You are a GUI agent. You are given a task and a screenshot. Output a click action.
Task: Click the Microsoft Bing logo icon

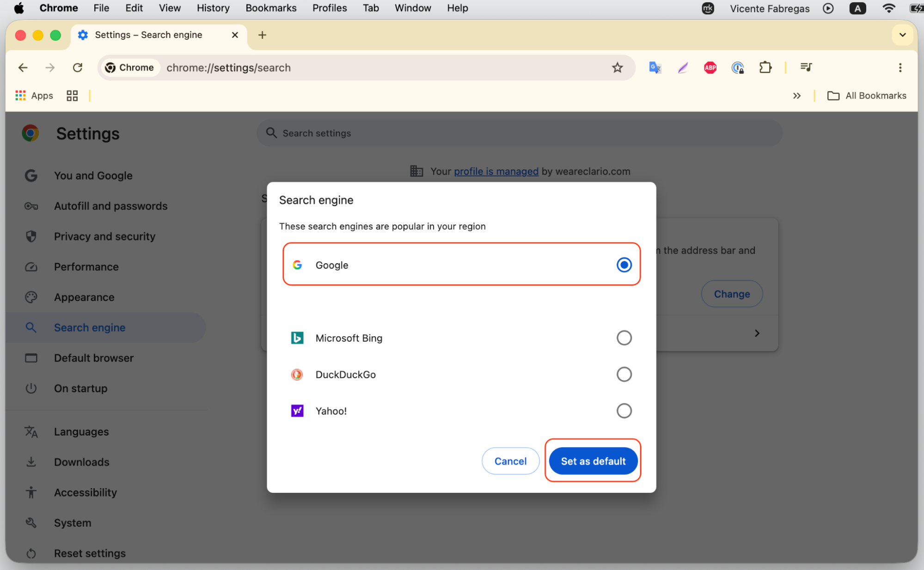pyautogui.click(x=297, y=338)
